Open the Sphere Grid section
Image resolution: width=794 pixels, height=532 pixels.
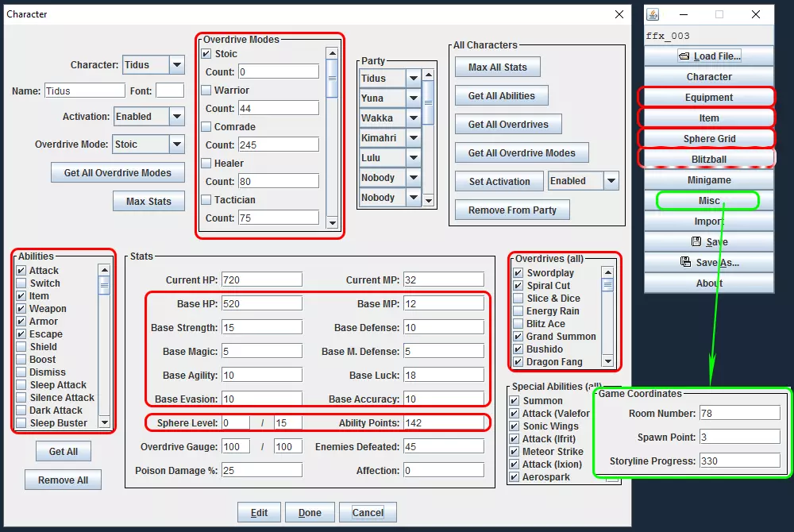pos(709,139)
